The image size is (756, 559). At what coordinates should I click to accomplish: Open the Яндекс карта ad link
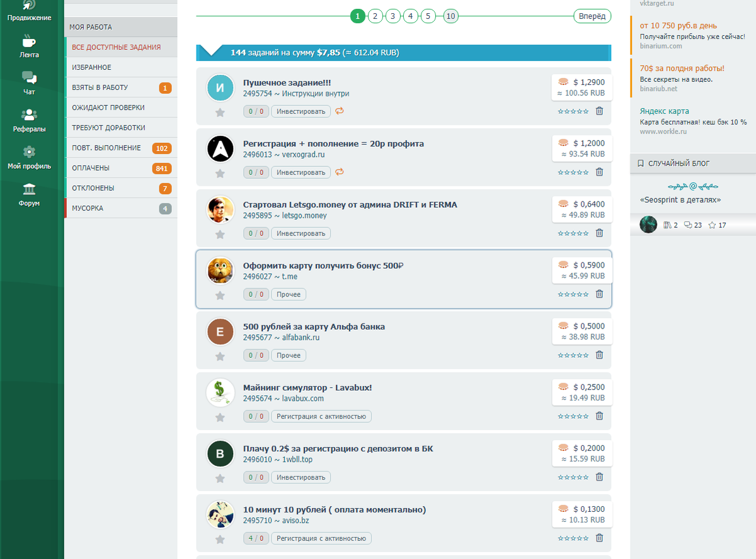point(664,111)
